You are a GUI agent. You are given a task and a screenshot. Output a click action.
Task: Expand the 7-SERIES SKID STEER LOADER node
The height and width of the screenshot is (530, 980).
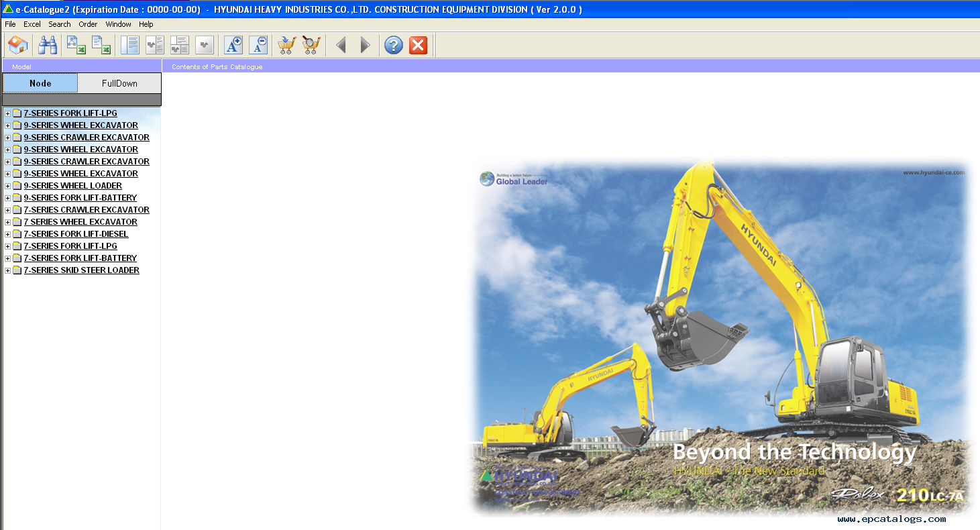click(x=8, y=270)
